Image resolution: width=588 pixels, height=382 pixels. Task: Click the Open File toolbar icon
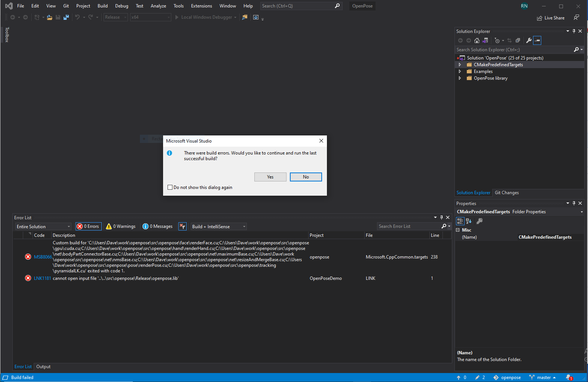[x=49, y=17]
